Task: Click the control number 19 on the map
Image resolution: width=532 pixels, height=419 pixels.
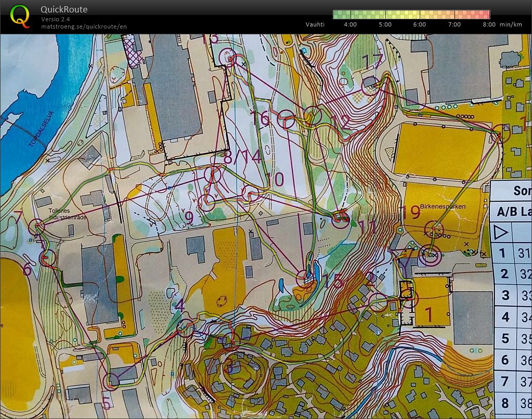Action: click(411, 212)
